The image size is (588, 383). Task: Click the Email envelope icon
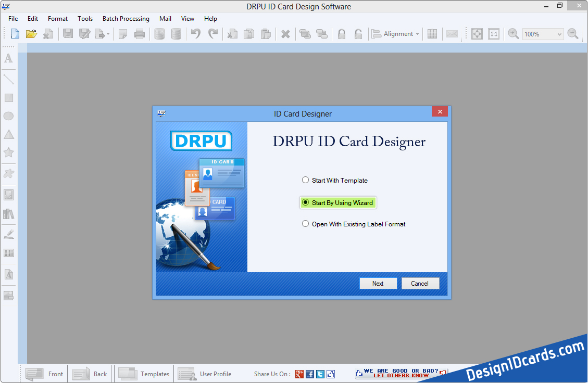tap(452, 34)
